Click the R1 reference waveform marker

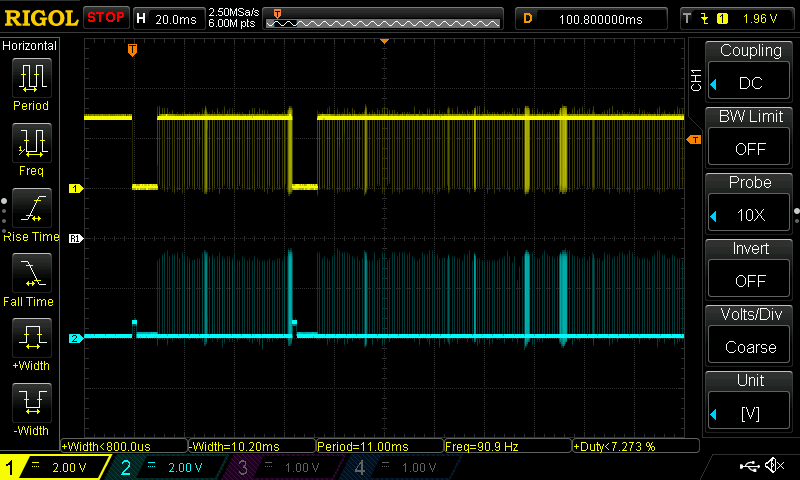click(x=76, y=238)
